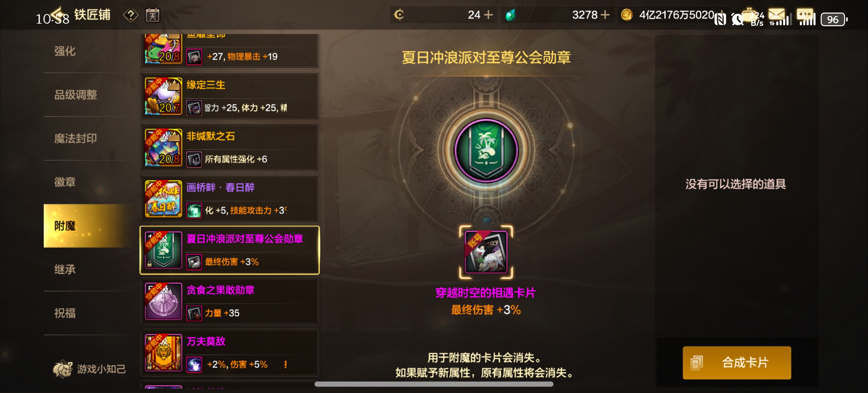Click the plus beside 3278 gems

pos(605,15)
